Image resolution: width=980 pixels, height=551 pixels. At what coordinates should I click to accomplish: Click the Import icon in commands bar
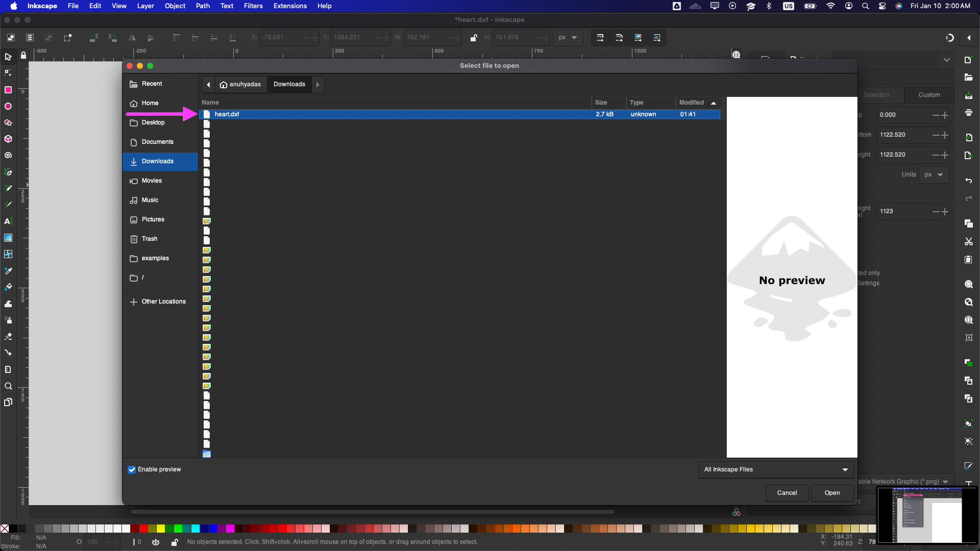click(x=968, y=138)
